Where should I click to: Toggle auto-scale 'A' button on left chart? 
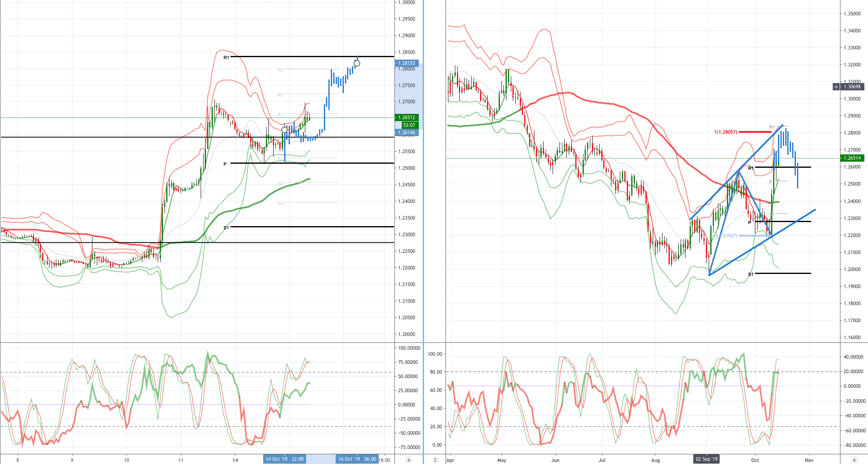click(x=409, y=460)
